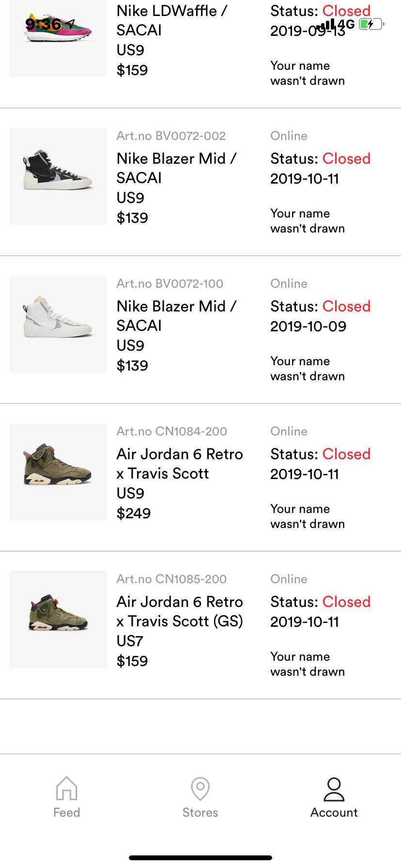Screen dimensions: 401x868
Task: Select the Stores tab label
Action: 200,812
